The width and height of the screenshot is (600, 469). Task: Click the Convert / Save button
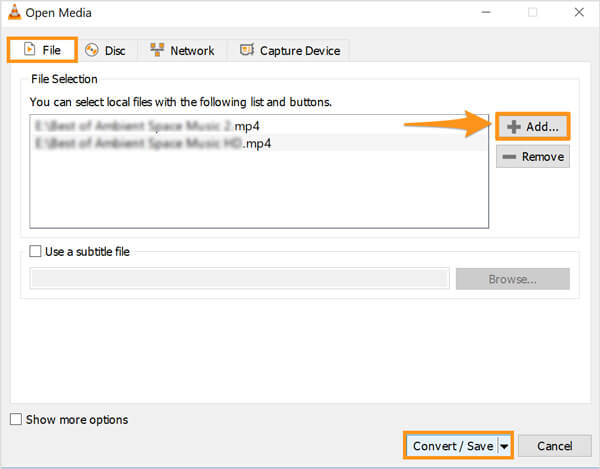pyautogui.click(x=452, y=446)
